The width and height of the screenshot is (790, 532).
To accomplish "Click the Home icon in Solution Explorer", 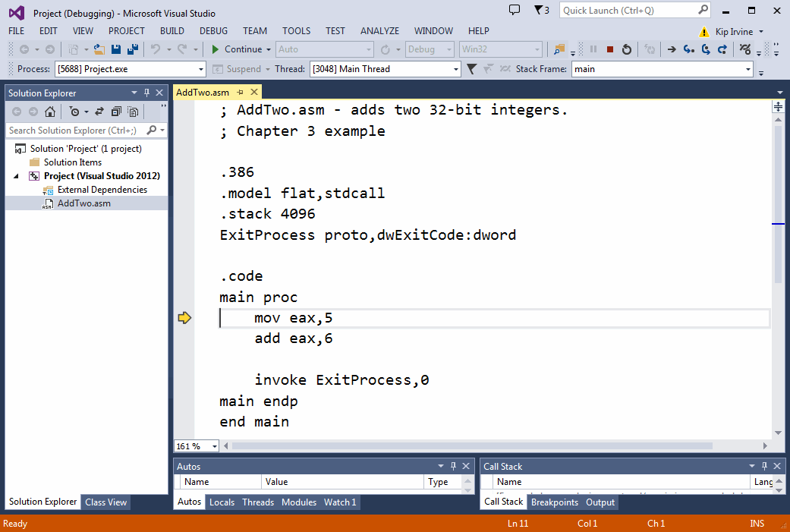I will coord(50,112).
